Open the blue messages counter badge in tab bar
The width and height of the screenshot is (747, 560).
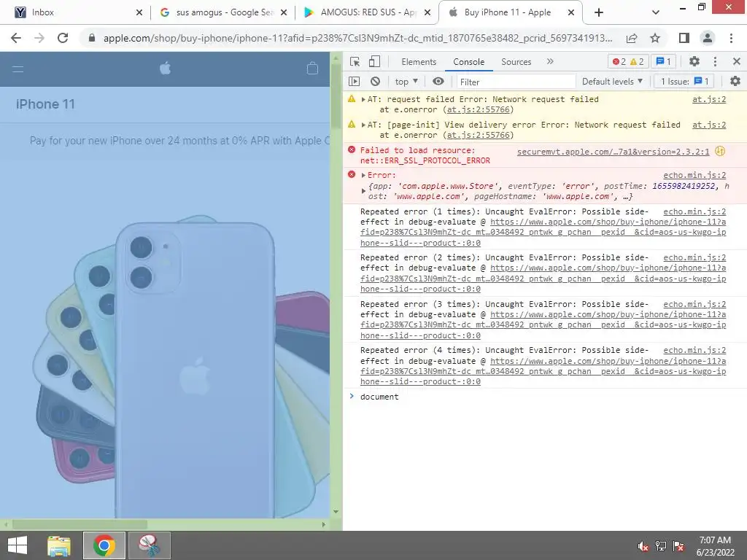tap(664, 61)
